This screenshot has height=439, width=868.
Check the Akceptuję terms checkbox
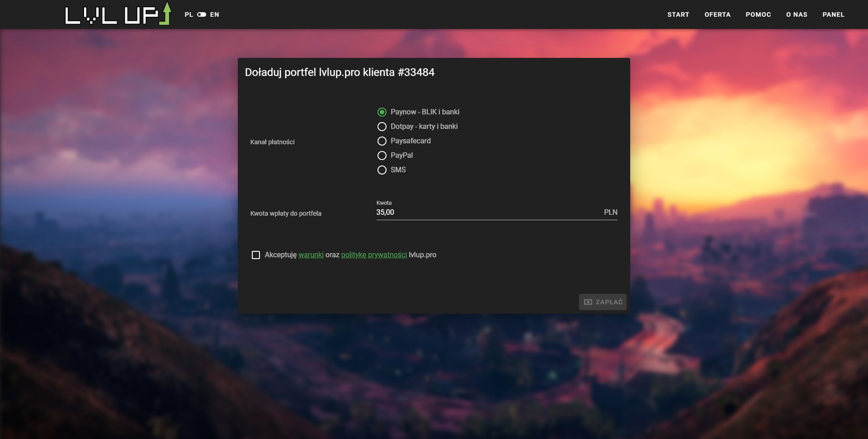(x=256, y=255)
